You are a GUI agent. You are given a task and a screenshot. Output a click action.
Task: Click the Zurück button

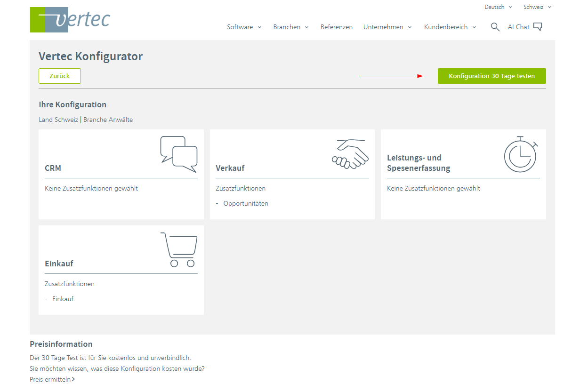60,76
